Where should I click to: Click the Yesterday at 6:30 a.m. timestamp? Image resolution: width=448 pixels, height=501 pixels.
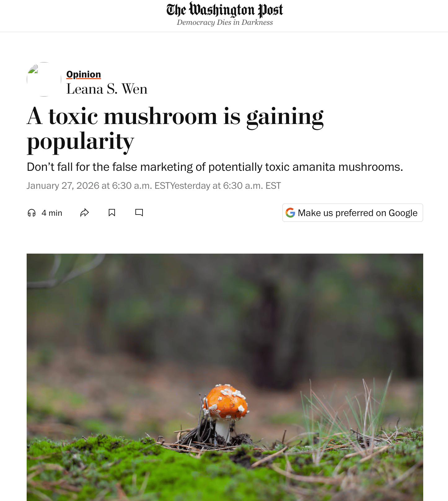pos(226,186)
